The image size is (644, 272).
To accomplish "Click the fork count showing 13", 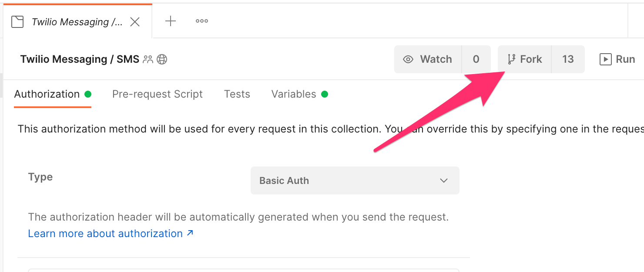I will [568, 59].
